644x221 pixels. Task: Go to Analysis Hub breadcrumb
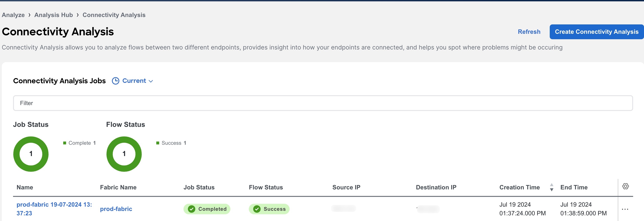pyautogui.click(x=54, y=15)
